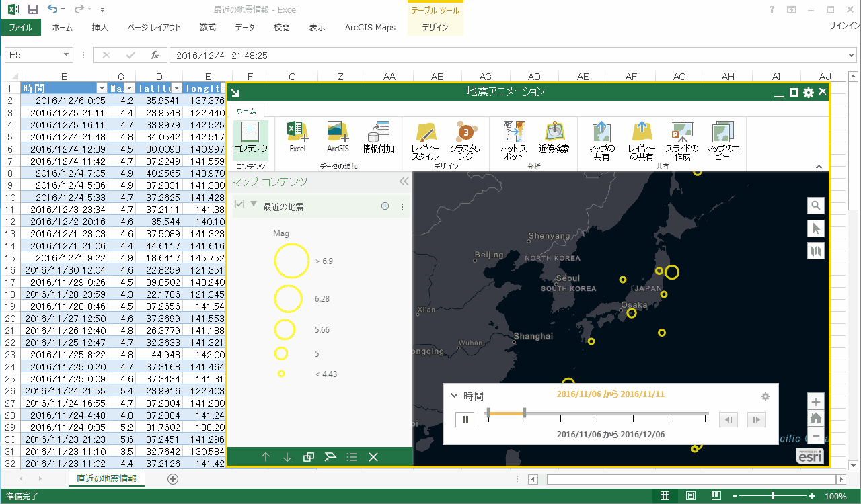Screen dimensions: 861x504
Task: Click マップのコピー (copy map)
Action: click(x=722, y=142)
